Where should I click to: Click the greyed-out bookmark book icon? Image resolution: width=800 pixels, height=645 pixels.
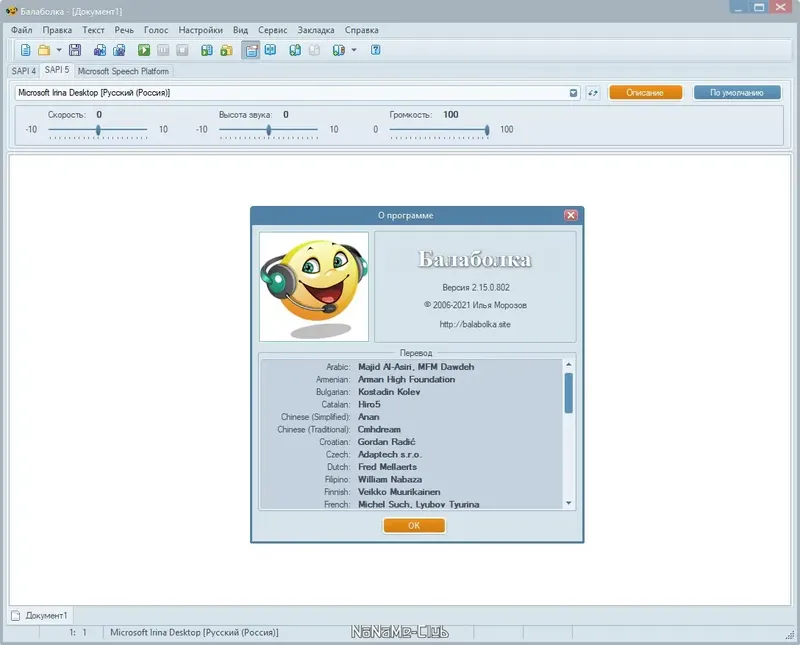tap(314, 50)
